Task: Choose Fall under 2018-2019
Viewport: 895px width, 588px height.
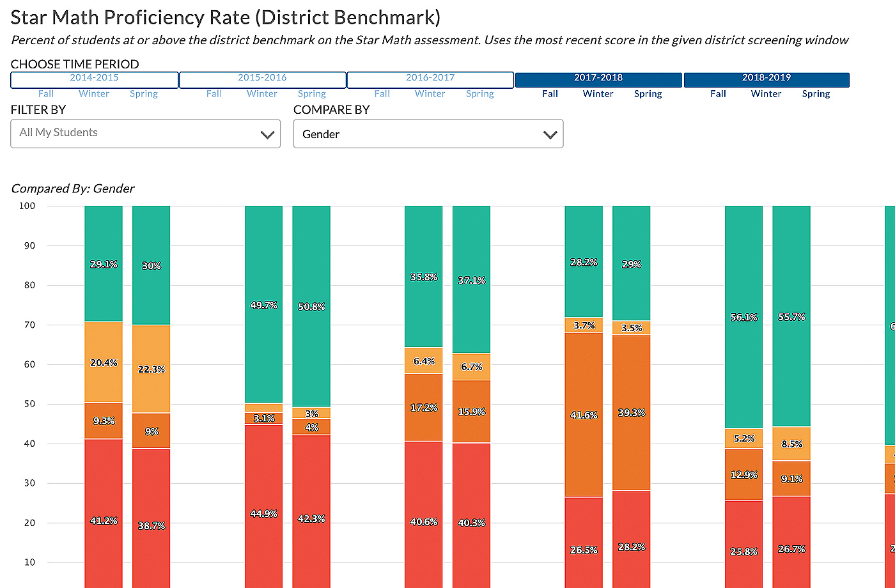Action: tap(719, 94)
